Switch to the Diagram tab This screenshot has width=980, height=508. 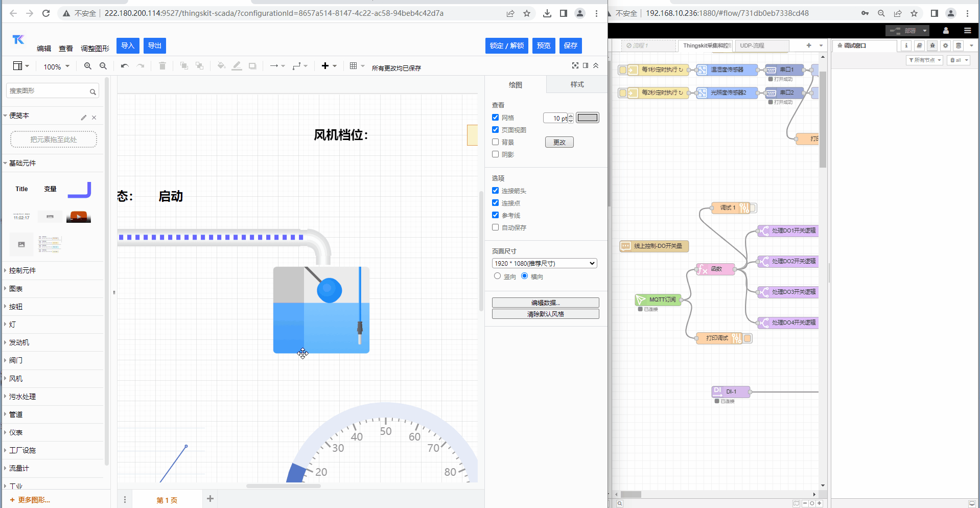tap(516, 85)
